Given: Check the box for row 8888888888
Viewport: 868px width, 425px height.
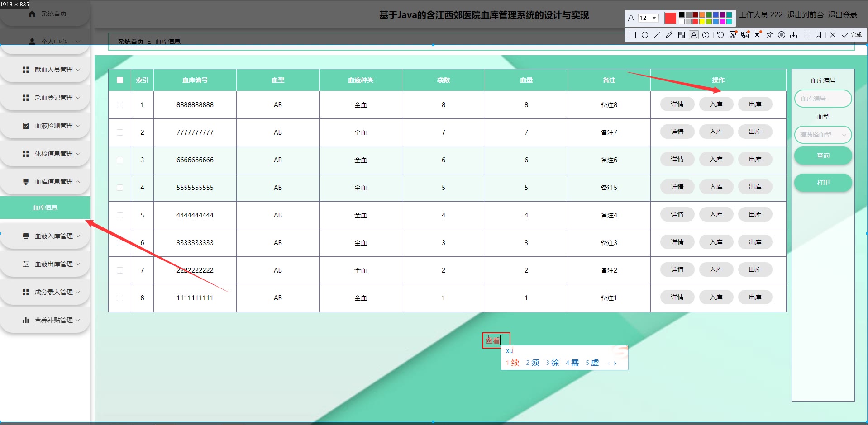Looking at the screenshot, I should tap(120, 105).
